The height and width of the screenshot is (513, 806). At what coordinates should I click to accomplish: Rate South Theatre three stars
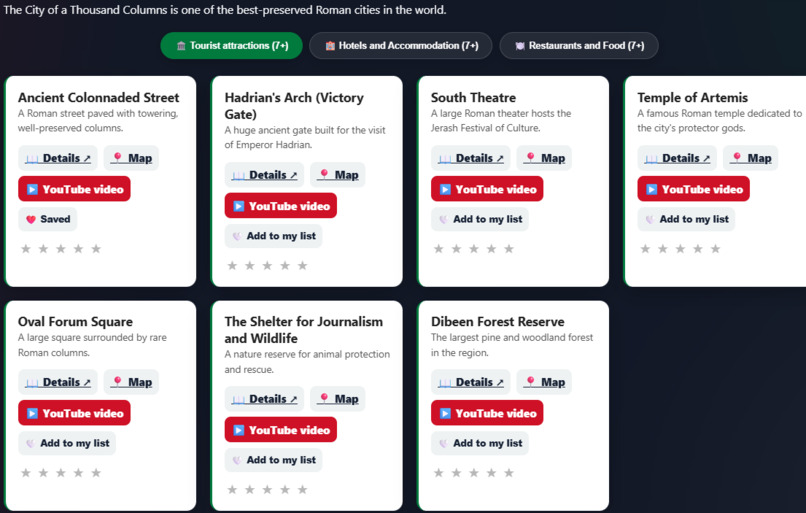tap(474, 249)
